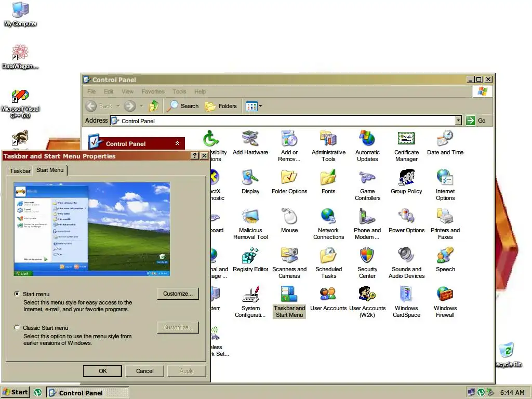Click Cancel in Taskbar properties dialog
Image resolution: width=532 pixels, height=399 pixels.
(x=144, y=371)
